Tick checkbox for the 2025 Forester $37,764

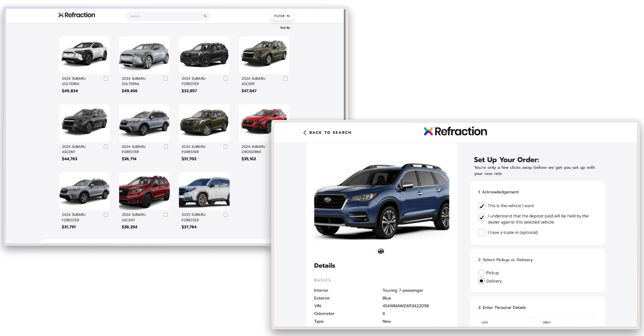pos(226,215)
